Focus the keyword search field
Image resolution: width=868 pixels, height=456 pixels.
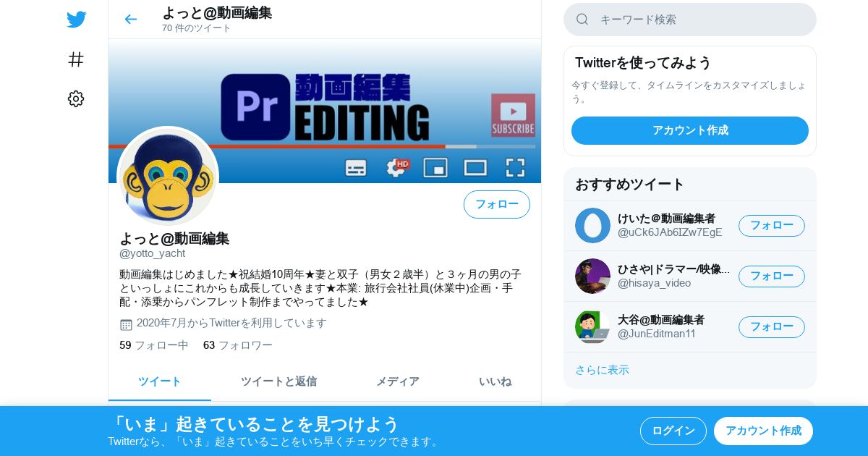(690, 20)
